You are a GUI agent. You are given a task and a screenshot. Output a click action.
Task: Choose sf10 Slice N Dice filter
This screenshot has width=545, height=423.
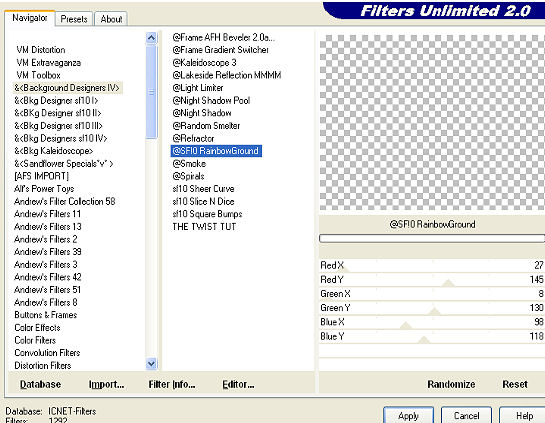point(203,202)
